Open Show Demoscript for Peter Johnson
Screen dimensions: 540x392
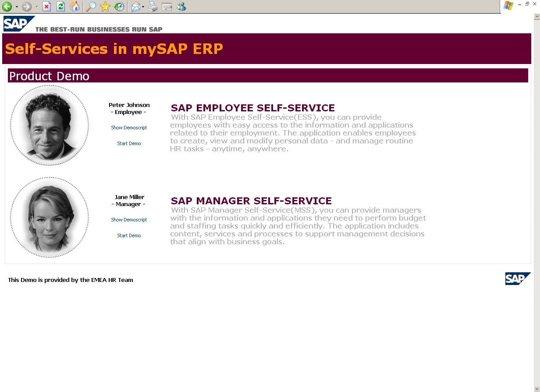click(129, 128)
